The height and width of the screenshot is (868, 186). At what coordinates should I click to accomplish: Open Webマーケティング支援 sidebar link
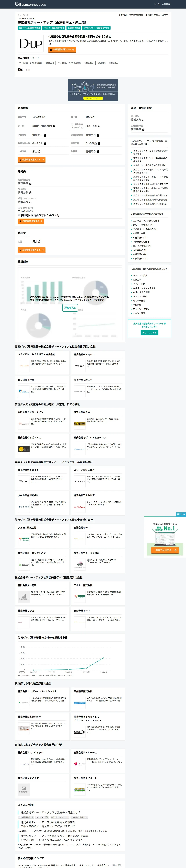point(144,288)
